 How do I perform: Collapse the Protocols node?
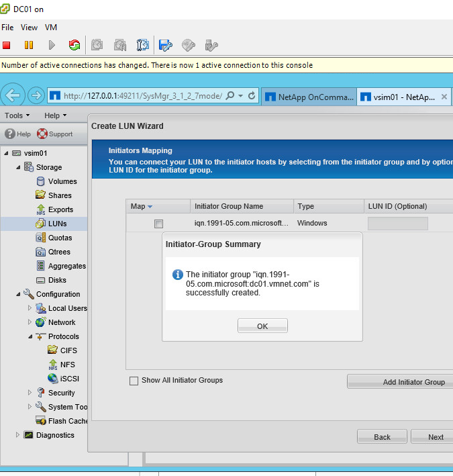point(30,336)
